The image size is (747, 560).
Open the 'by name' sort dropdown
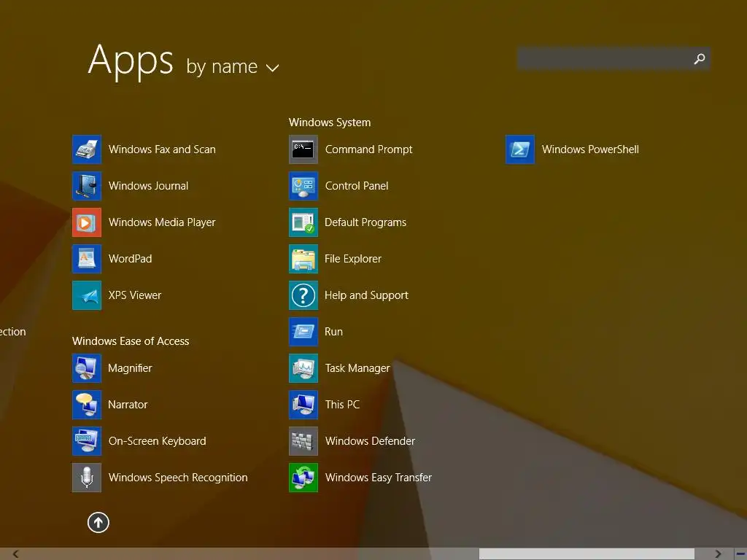pos(233,66)
